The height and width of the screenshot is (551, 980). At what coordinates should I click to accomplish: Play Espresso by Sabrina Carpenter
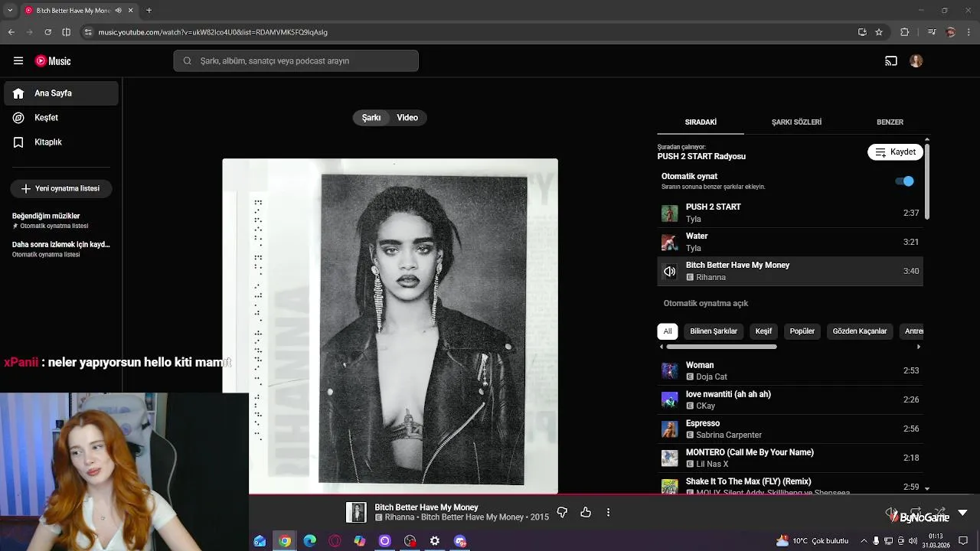pos(790,429)
